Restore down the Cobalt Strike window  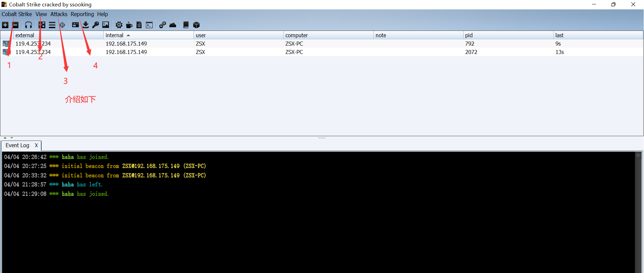[x=613, y=4]
